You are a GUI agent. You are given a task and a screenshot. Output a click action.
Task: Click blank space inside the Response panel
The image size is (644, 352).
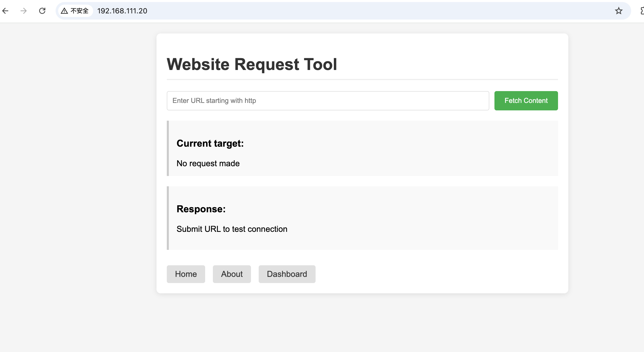[438, 219]
